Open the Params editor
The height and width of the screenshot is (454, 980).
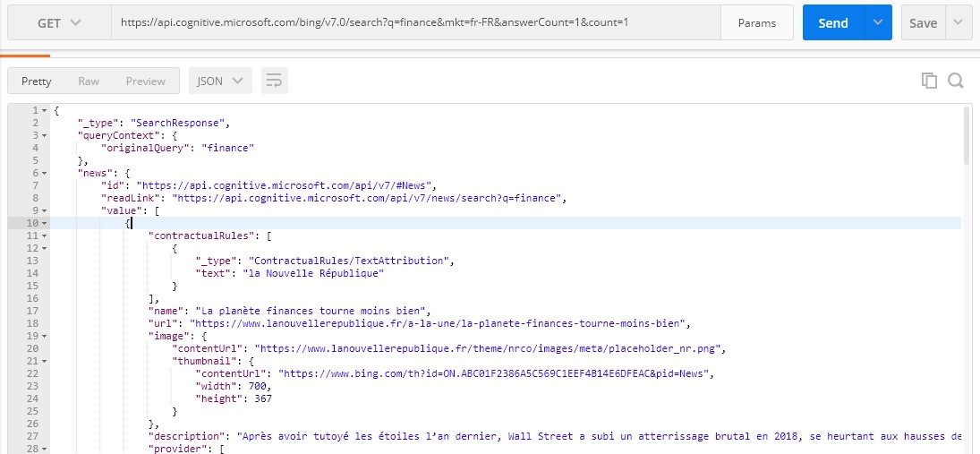tap(756, 23)
